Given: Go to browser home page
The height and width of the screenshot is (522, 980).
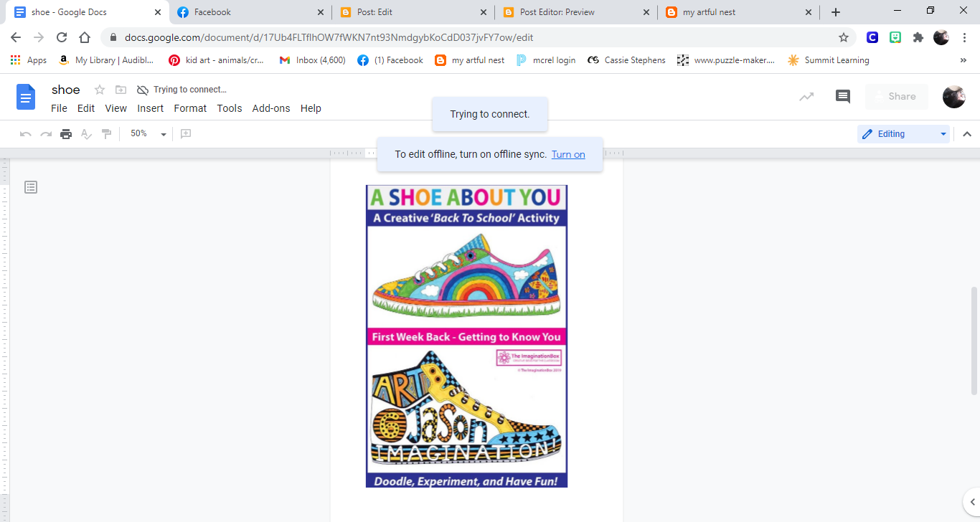Looking at the screenshot, I should coord(85,37).
